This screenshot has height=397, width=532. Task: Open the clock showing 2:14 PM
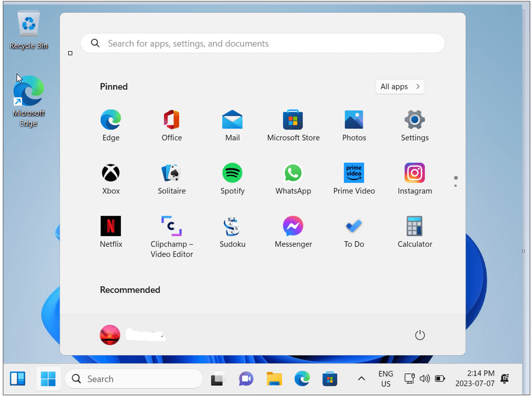pyautogui.click(x=475, y=379)
